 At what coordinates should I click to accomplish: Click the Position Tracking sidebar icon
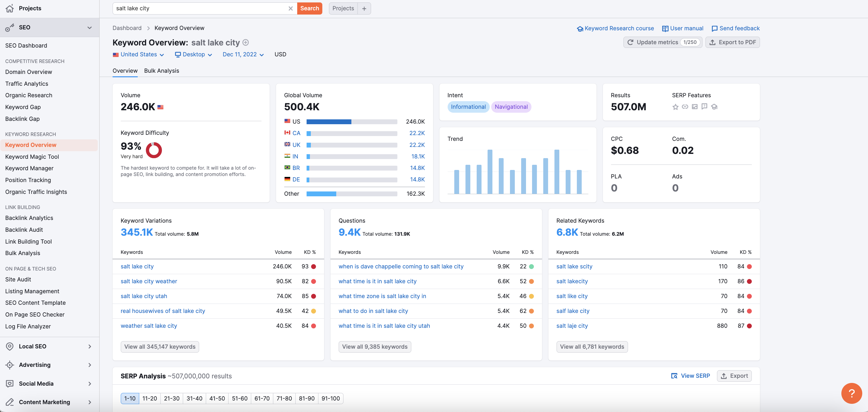(x=28, y=180)
